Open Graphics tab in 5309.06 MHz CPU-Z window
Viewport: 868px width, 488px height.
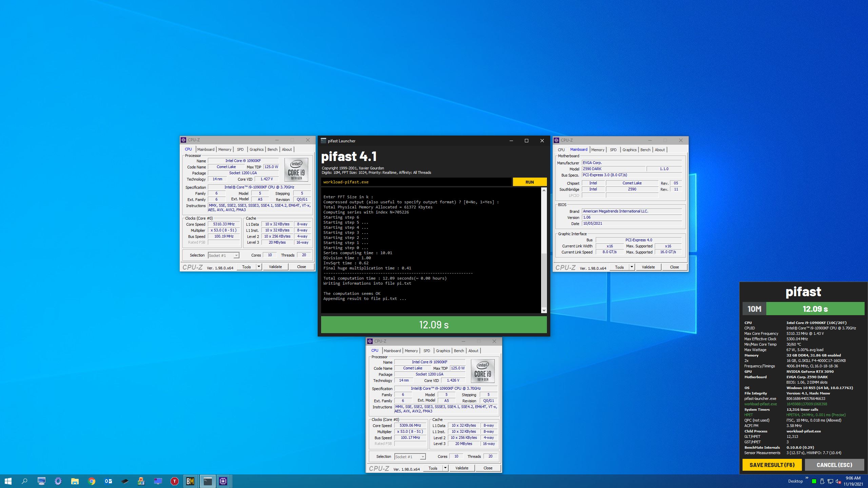coord(443,351)
